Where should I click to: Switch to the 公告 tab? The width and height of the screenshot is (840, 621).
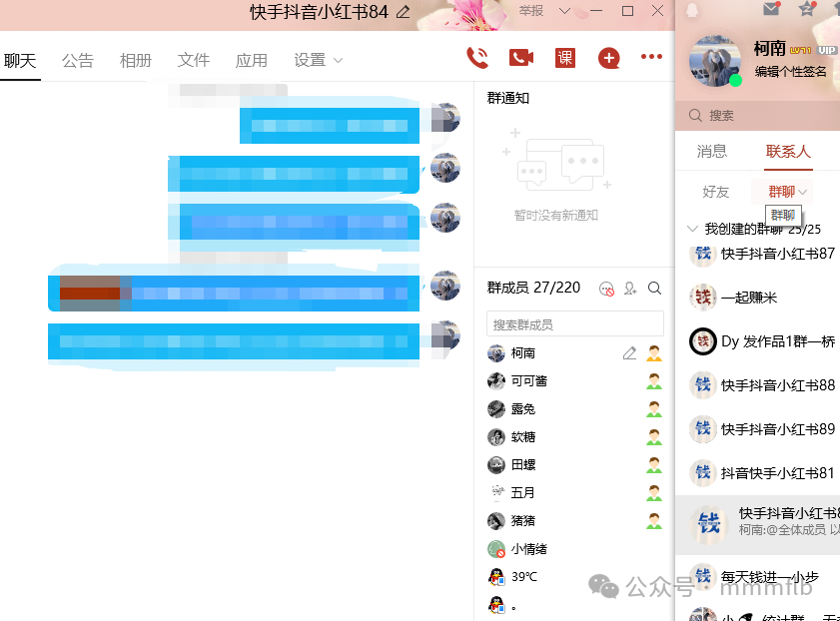[x=78, y=61]
